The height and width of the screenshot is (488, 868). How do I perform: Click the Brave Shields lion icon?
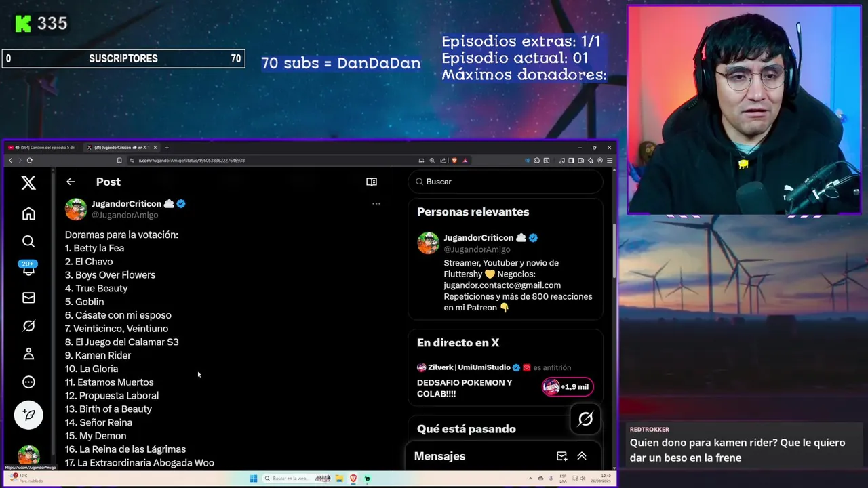454,161
